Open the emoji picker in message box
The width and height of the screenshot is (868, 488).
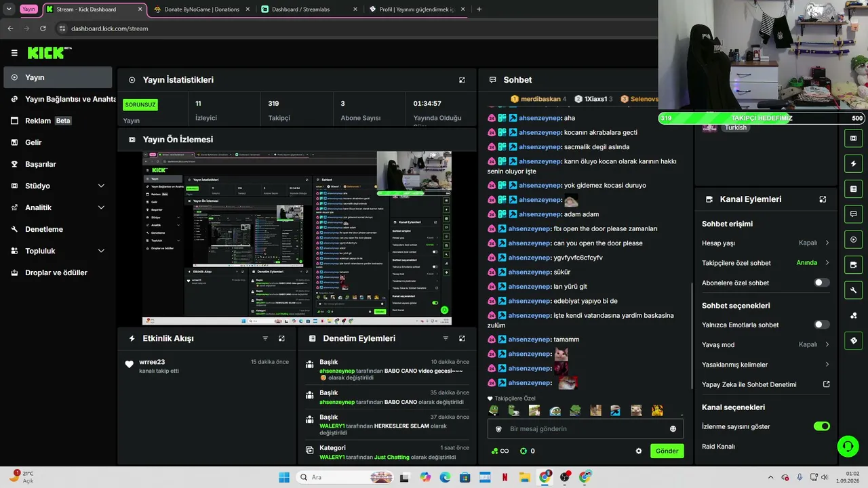(673, 429)
